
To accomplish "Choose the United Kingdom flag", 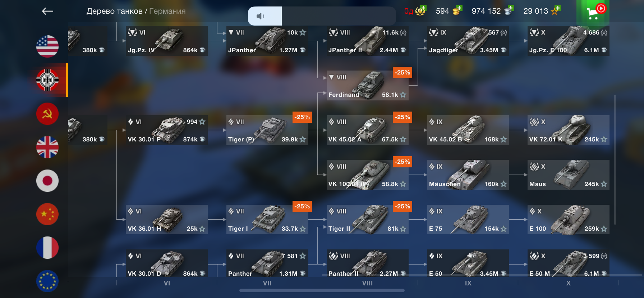I will tap(47, 147).
